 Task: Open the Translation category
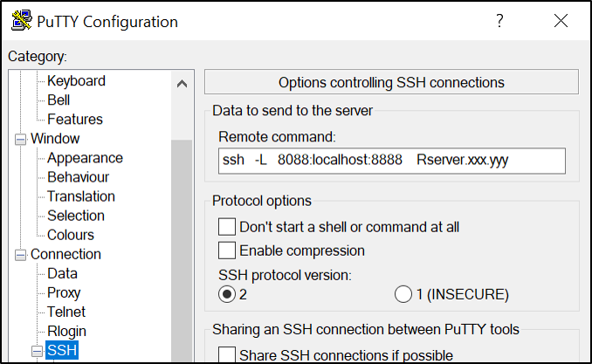(x=81, y=196)
